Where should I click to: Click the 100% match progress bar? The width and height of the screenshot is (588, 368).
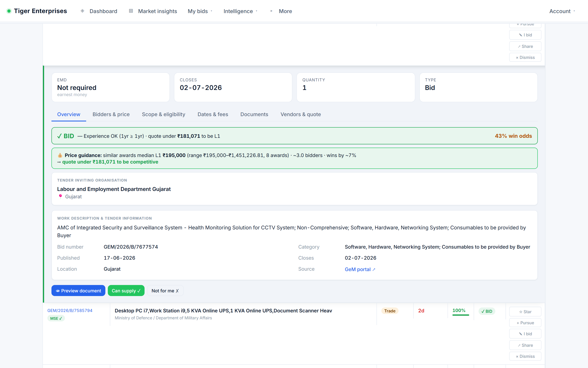(461, 315)
